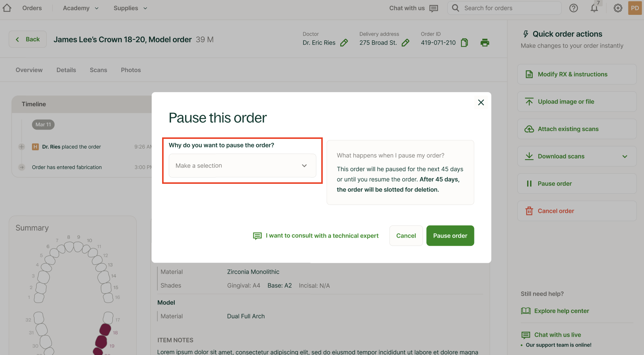This screenshot has height=355, width=644.
Task: Open the notifications bell
Action: point(594,8)
